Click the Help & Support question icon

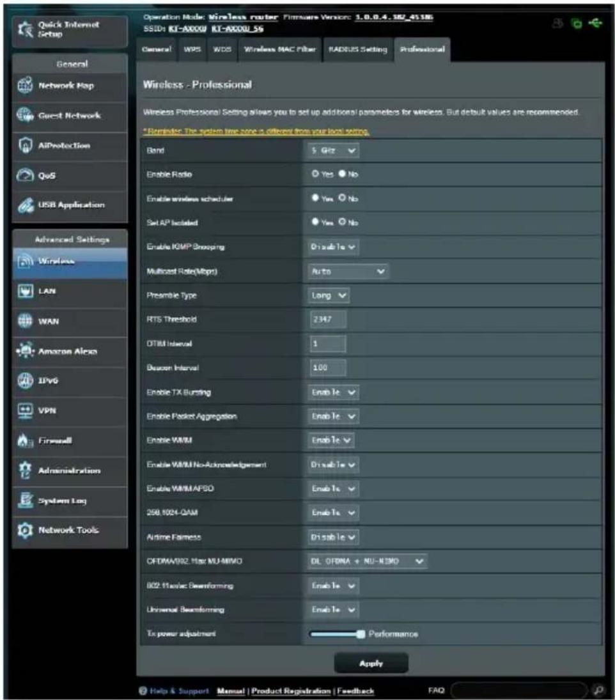143,690
